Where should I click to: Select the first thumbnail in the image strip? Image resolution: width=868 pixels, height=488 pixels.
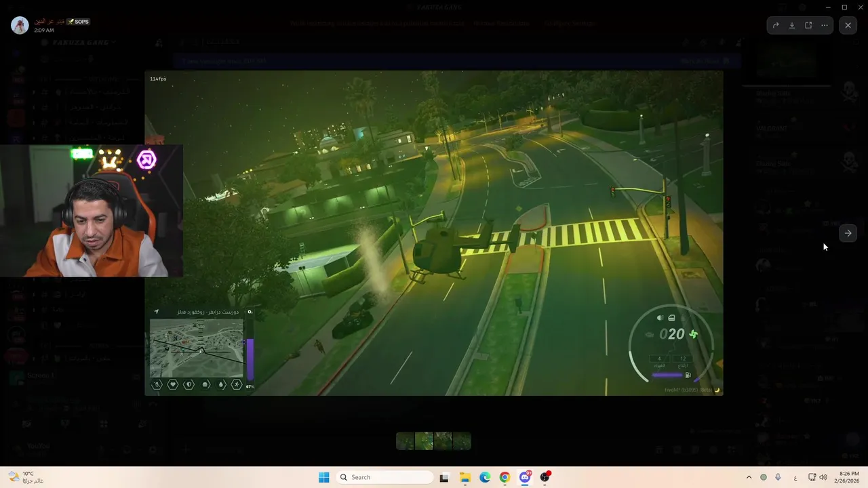(406, 441)
